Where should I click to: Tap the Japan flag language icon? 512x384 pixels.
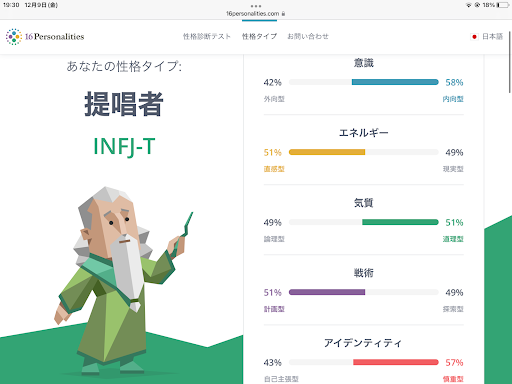pos(474,37)
